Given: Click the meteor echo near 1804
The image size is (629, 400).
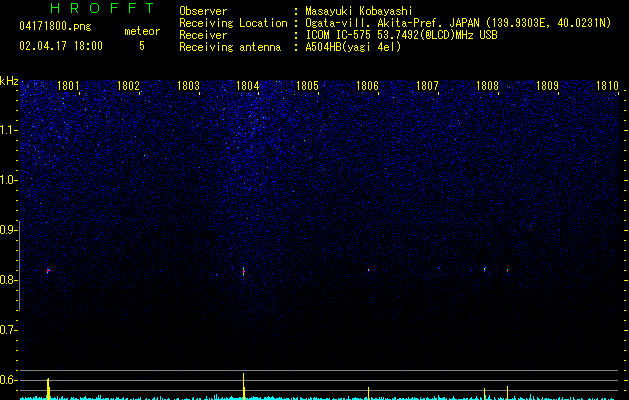Looking at the screenshot, I should coord(243,272).
